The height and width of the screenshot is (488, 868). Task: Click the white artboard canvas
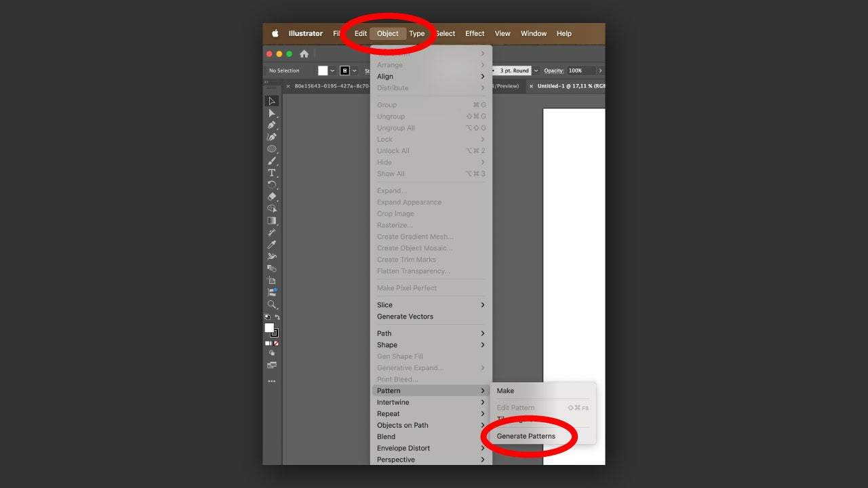tap(574, 287)
